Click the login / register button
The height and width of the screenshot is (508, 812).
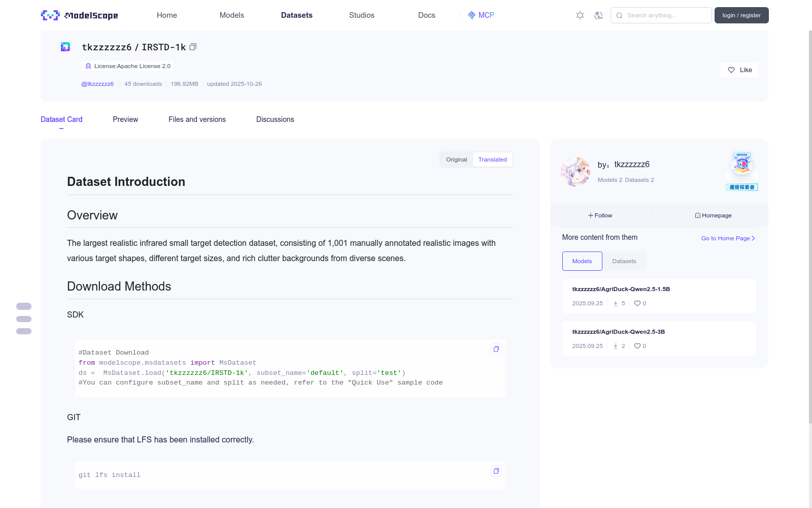(x=741, y=15)
